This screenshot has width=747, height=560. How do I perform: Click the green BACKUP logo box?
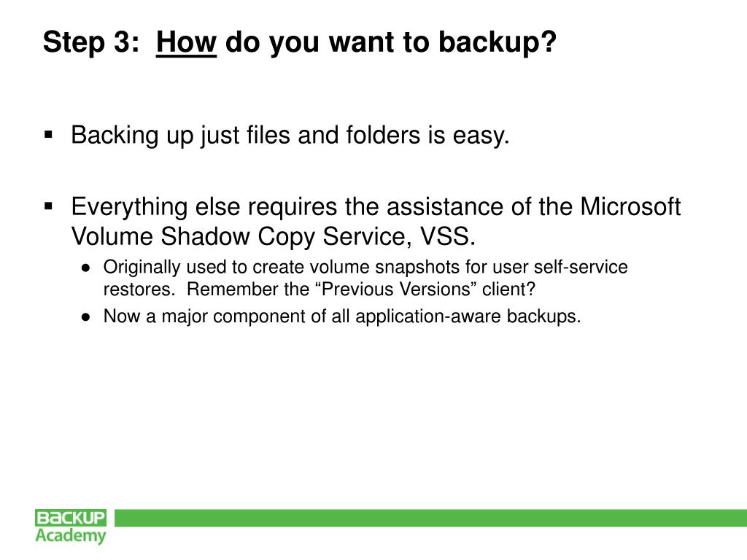(x=71, y=518)
